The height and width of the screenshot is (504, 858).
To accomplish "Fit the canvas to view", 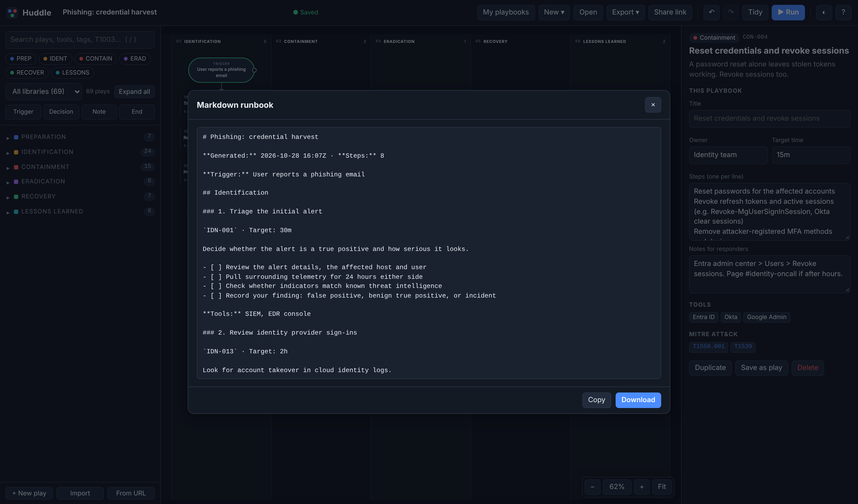I will point(662,487).
